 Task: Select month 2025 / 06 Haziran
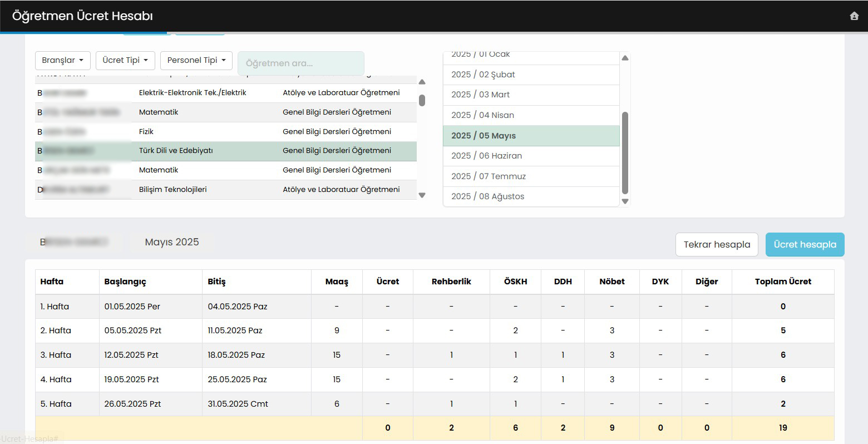tap(531, 156)
